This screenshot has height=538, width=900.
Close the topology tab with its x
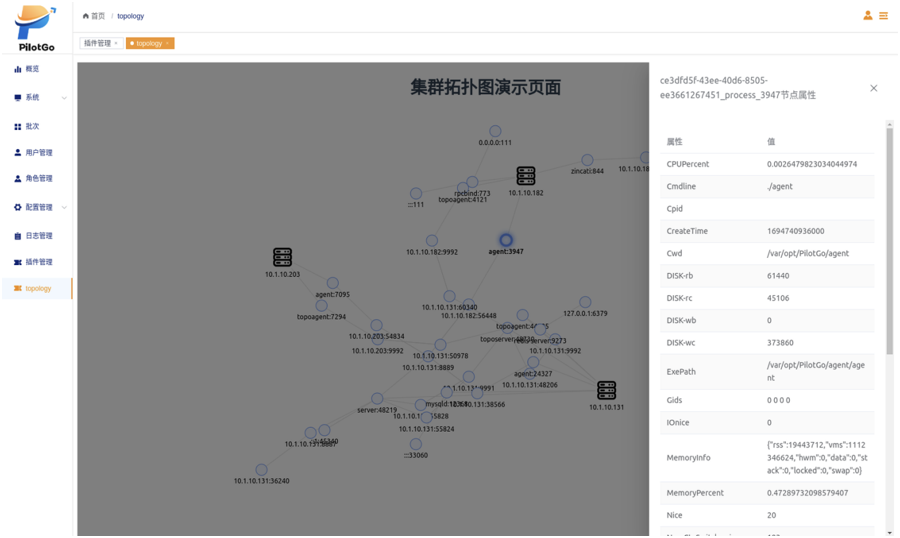click(x=168, y=43)
